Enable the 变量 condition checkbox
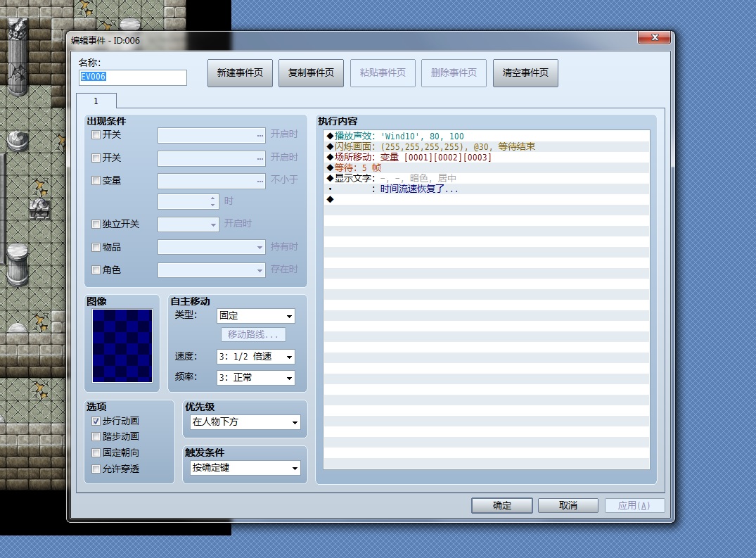This screenshot has width=756, height=558. (x=96, y=181)
